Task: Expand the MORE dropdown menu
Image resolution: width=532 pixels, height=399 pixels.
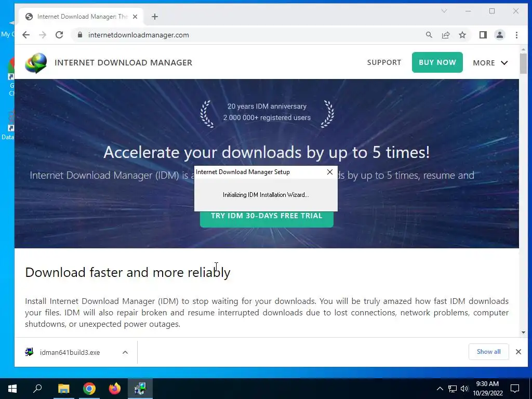Action: pos(490,63)
